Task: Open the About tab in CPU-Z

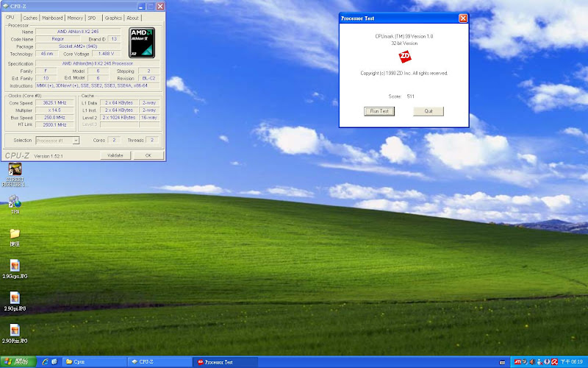Action: tap(132, 18)
